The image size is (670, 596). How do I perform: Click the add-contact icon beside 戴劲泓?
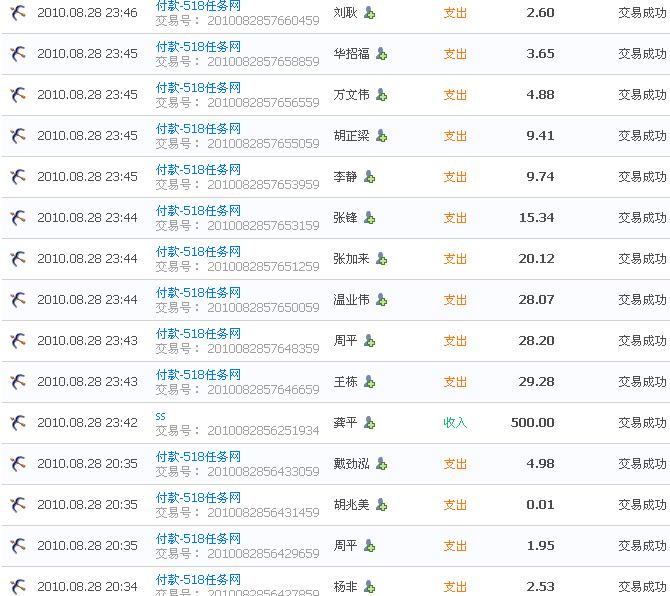381,464
